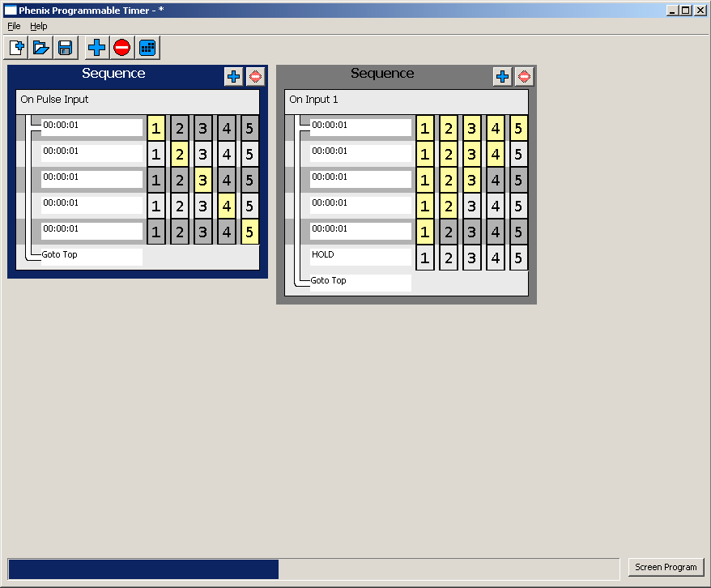Screen dimensions: 711x588
Task: Open the On Pulse Input trigger selector
Action: coord(138,100)
